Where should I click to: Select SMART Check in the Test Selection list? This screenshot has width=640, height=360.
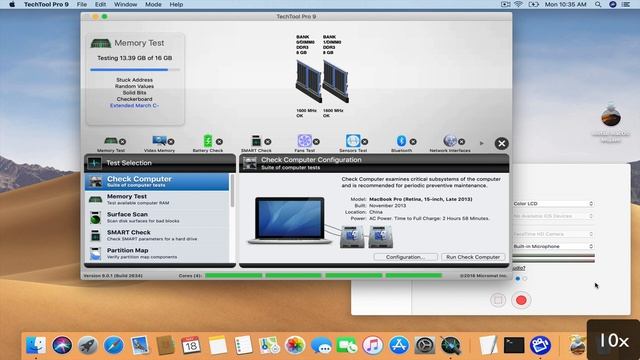(157, 235)
